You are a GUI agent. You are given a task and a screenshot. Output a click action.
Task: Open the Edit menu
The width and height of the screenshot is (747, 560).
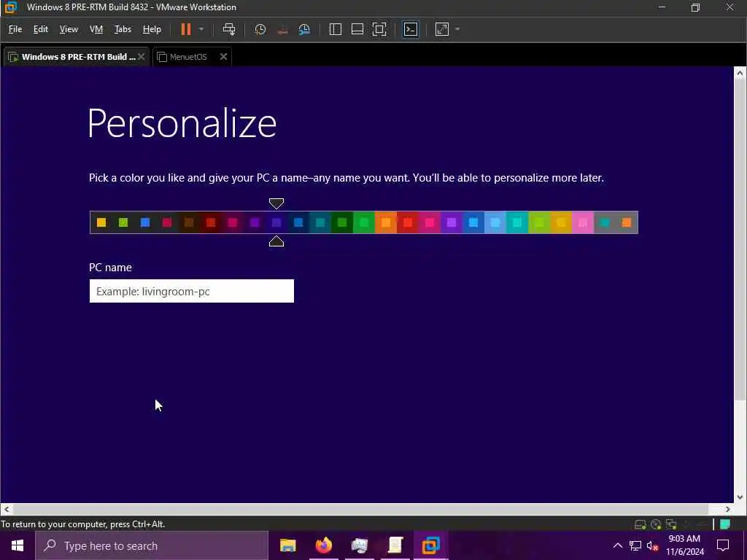click(x=41, y=29)
